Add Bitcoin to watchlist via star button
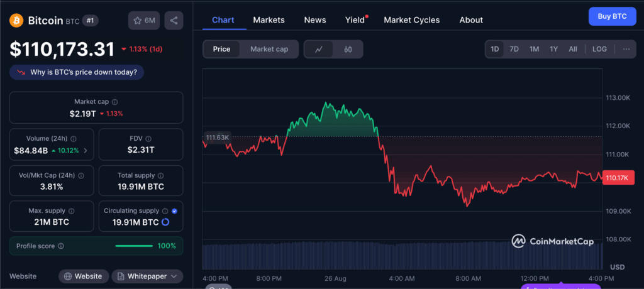The height and width of the screenshot is (289, 644). 144,21
